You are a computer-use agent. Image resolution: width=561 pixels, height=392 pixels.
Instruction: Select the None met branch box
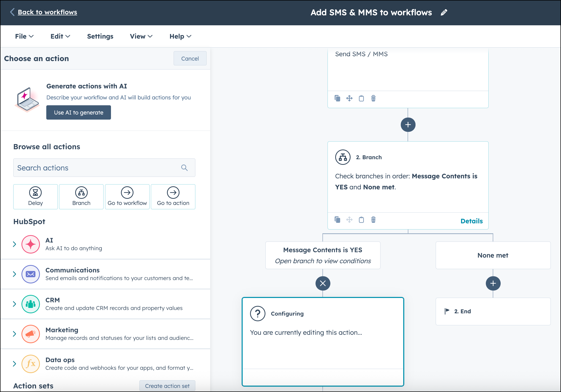click(493, 255)
